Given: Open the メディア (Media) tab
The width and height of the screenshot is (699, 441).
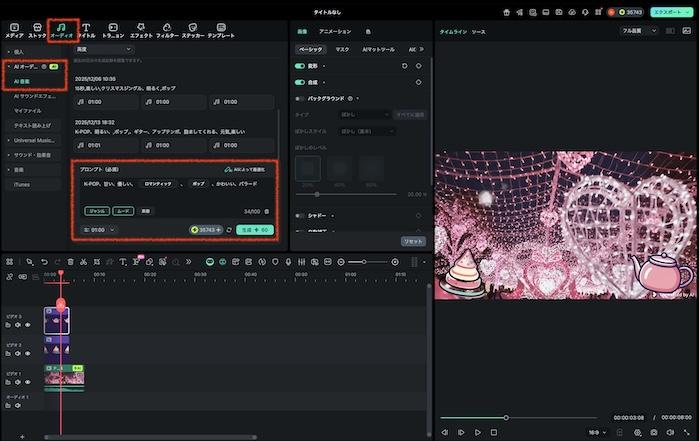Looking at the screenshot, I should [14, 31].
